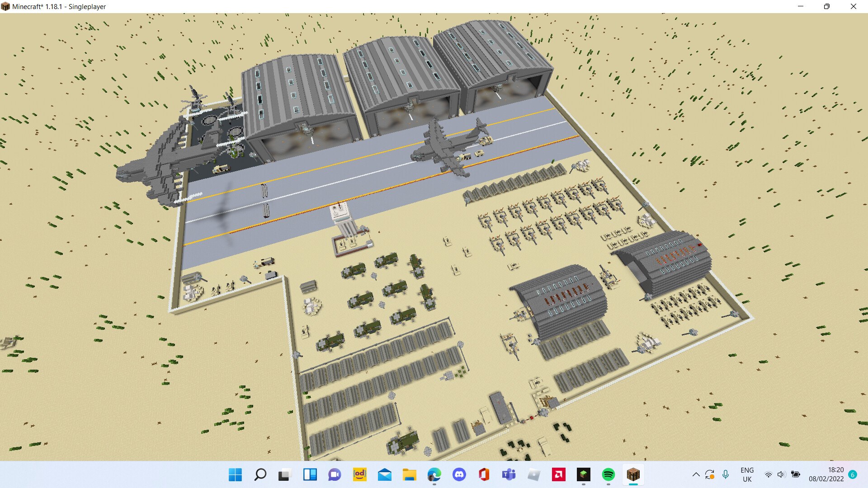Open the ENG UK language switcher
Screen dimensions: 868x488
click(747, 474)
